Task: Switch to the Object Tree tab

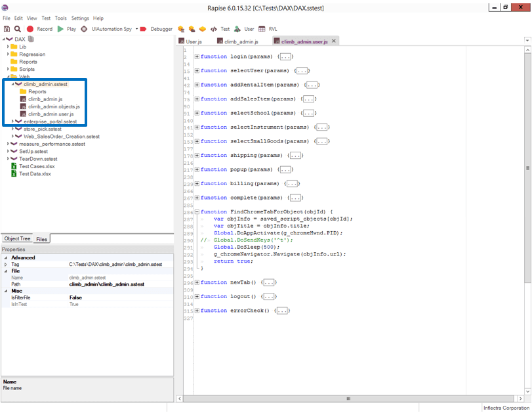Action: [x=17, y=239]
